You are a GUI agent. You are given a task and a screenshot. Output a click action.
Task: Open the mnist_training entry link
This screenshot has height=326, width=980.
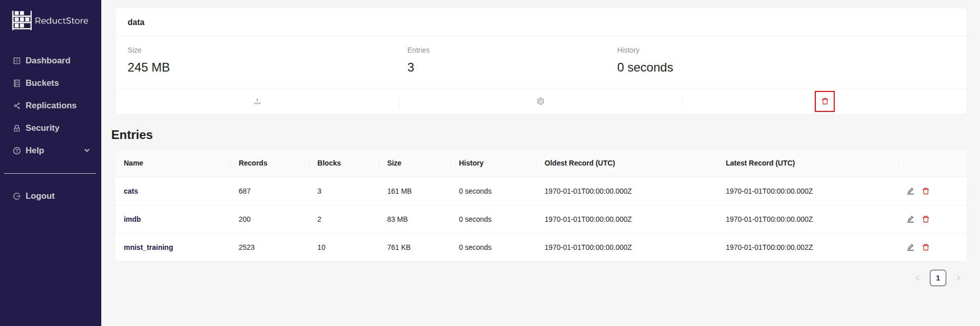[x=148, y=247]
